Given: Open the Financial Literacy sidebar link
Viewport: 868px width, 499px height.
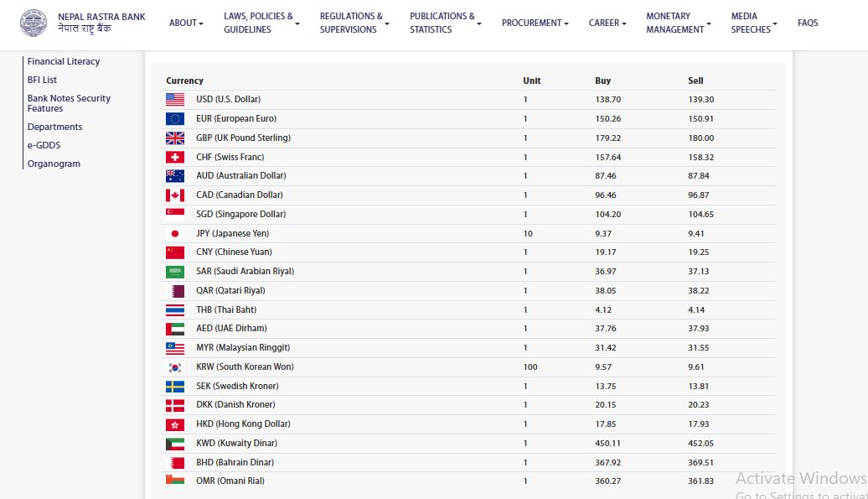Looking at the screenshot, I should tap(64, 61).
